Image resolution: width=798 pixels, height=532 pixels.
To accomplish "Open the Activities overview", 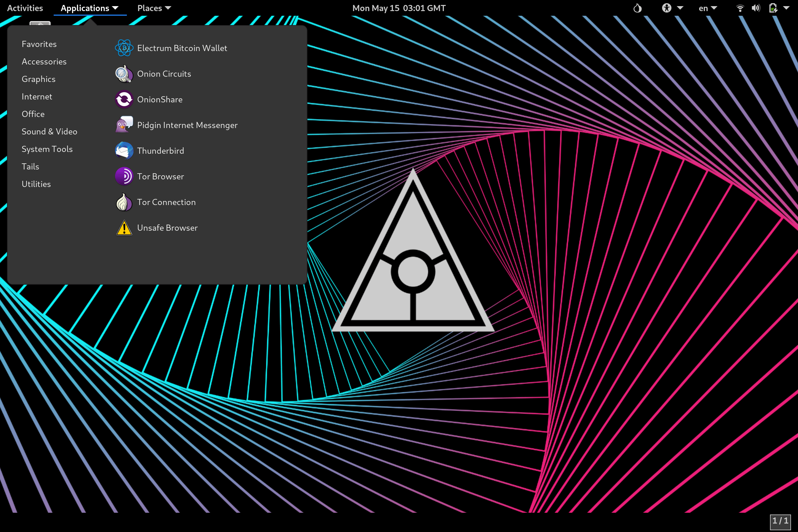I will pyautogui.click(x=25, y=8).
